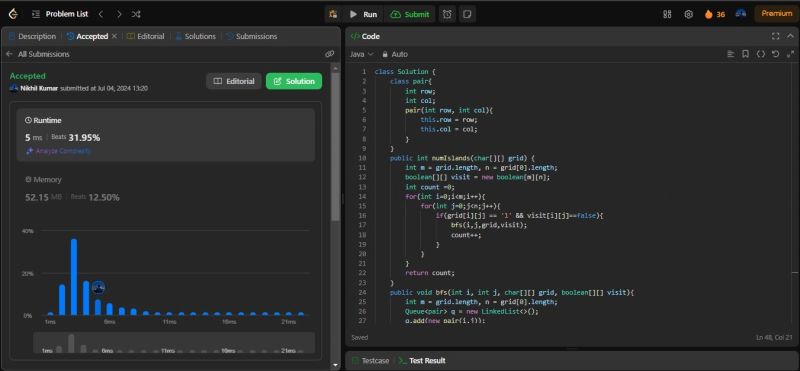Click submitter name Nikhil Kumar

tap(39, 88)
